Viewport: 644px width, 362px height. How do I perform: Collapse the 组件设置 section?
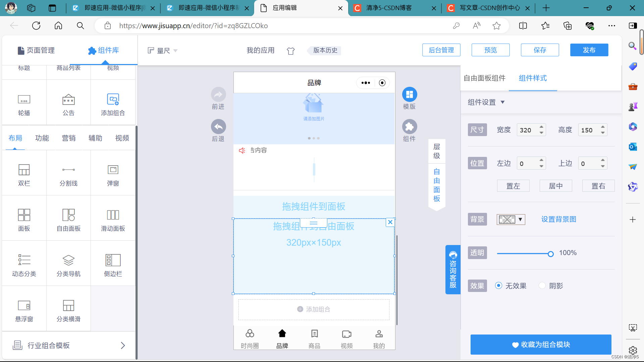point(502,102)
